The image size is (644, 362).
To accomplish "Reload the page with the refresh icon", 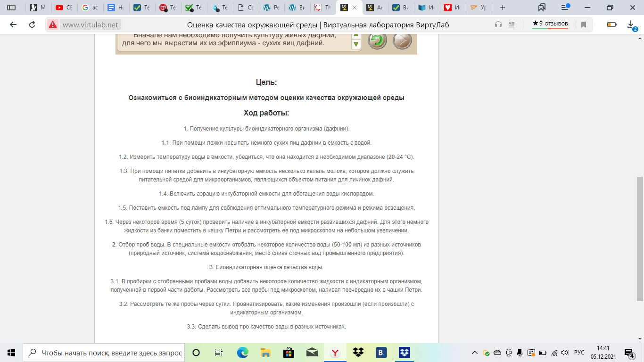I will pyautogui.click(x=32, y=25).
